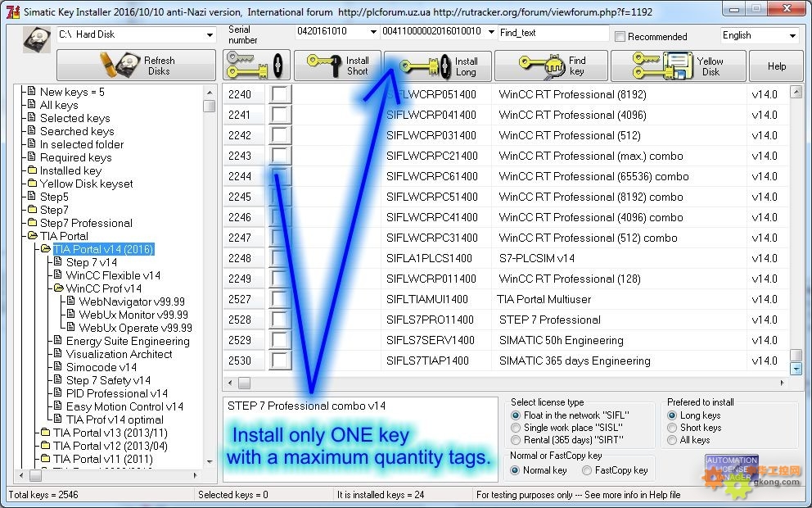Click the Install Short button

coord(337,66)
